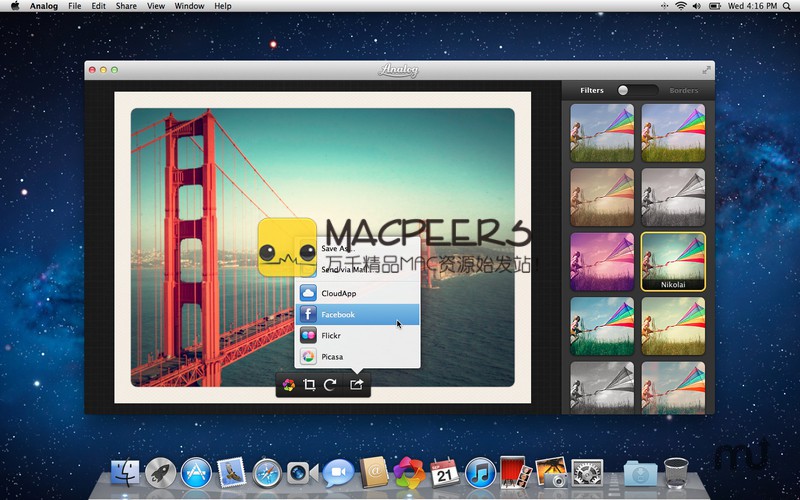Apply the purple-tinted filter thumbnail
Image resolution: width=800 pixels, height=500 pixels.
click(x=601, y=261)
